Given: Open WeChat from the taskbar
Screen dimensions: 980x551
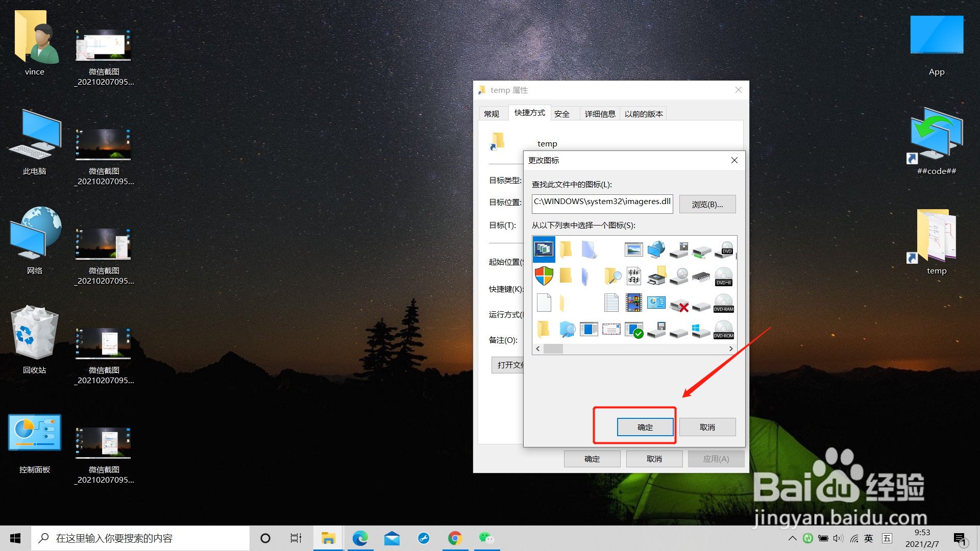Looking at the screenshot, I should click(486, 538).
